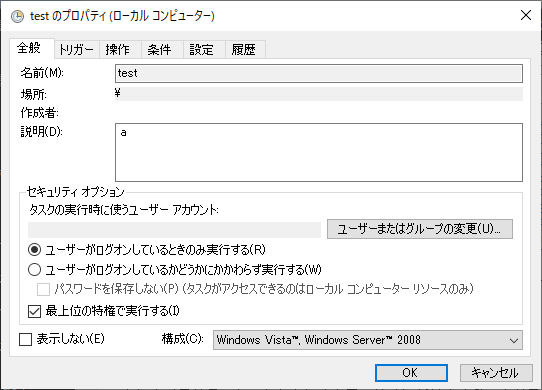Switch to the 操作 tab
542x390 pixels.
tap(118, 49)
